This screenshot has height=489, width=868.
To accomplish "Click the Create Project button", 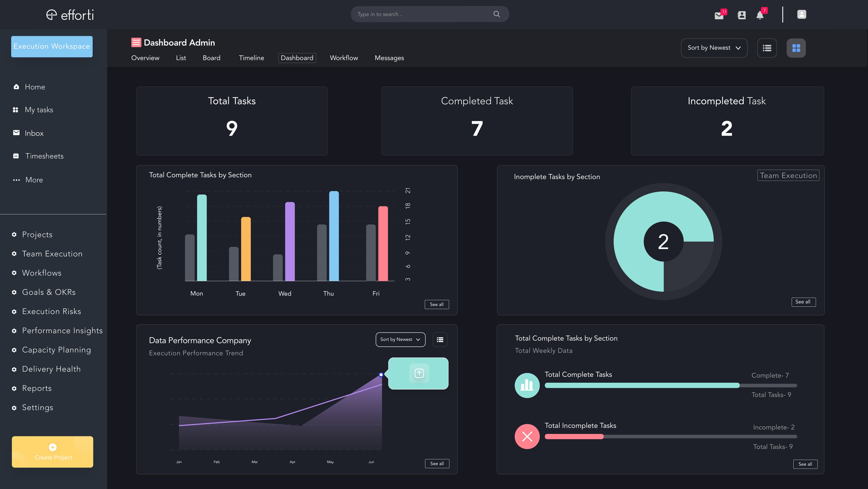I will click(x=53, y=452).
